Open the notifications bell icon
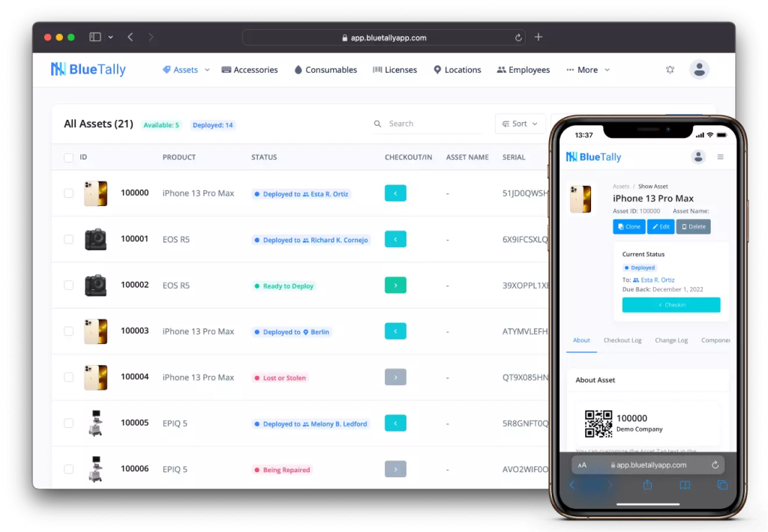 point(670,70)
